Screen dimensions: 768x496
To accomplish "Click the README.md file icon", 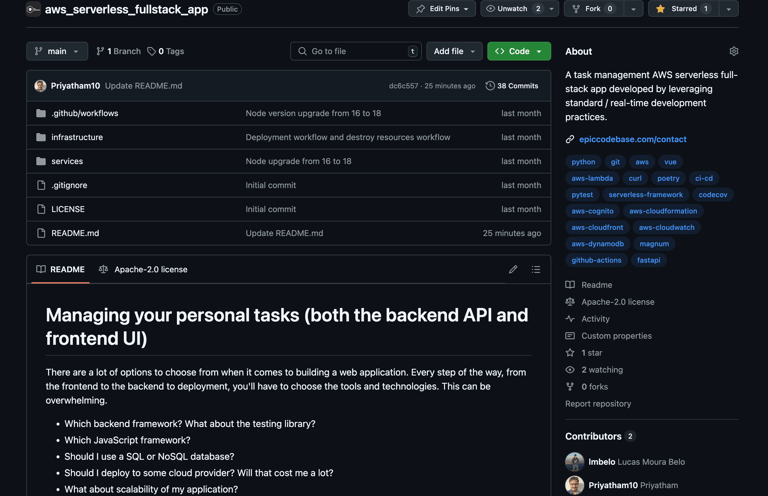I will (x=41, y=233).
